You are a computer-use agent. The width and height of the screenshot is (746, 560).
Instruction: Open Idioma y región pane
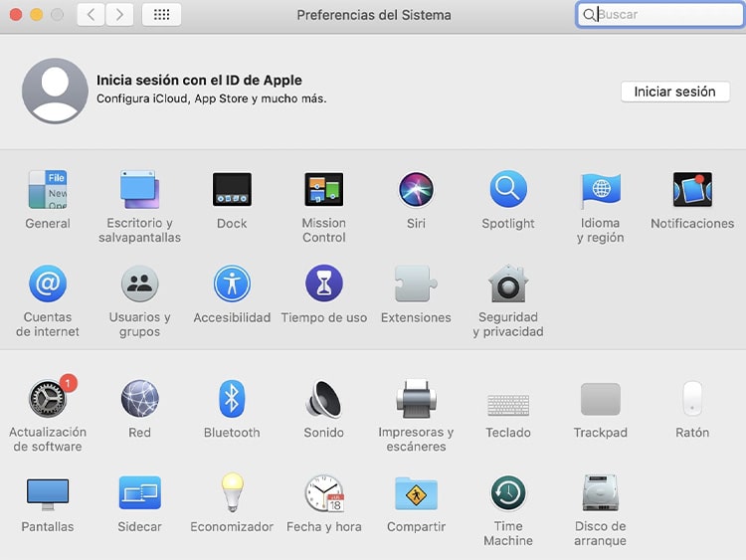point(601,190)
